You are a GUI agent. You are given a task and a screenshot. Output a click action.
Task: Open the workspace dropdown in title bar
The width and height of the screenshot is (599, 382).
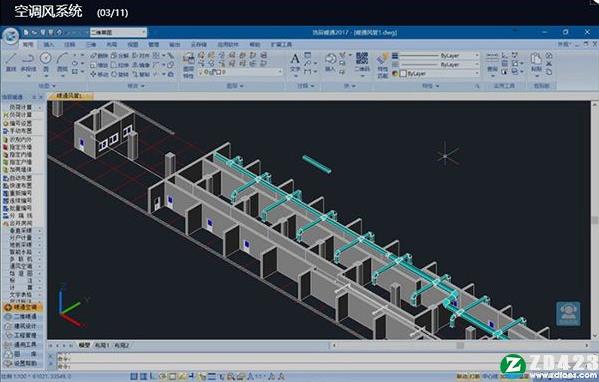tap(118, 32)
